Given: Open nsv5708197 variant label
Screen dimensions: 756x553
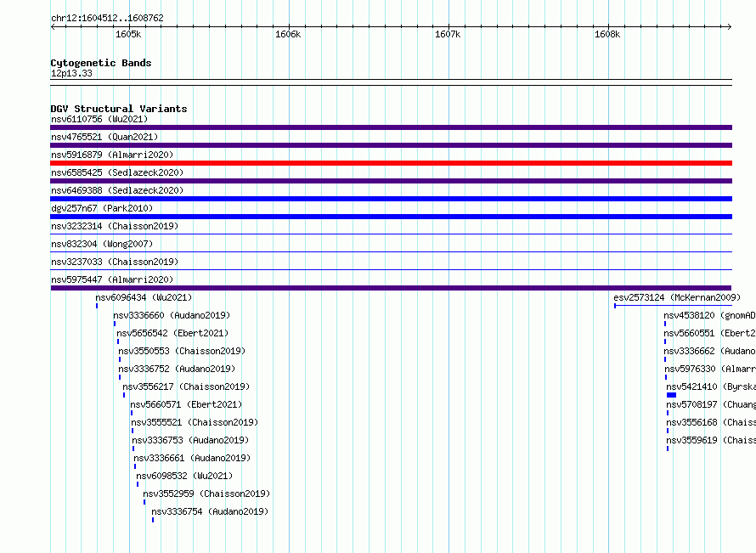Looking at the screenshot, I should click(x=711, y=404).
